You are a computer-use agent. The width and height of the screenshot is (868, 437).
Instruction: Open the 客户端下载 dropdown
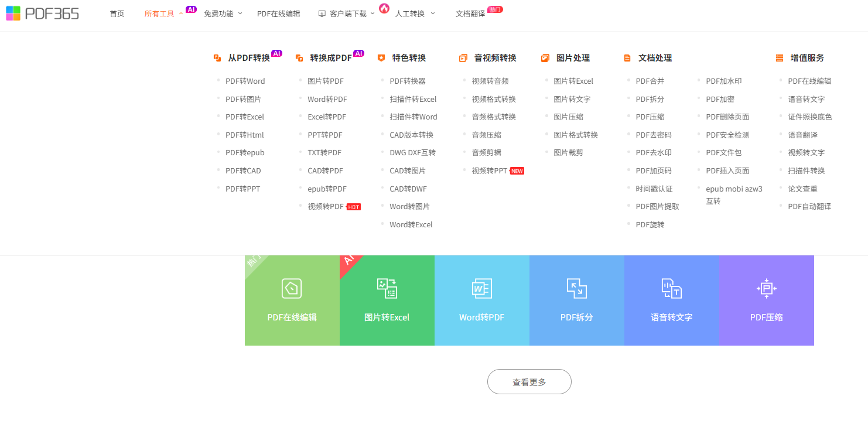tap(347, 13)
